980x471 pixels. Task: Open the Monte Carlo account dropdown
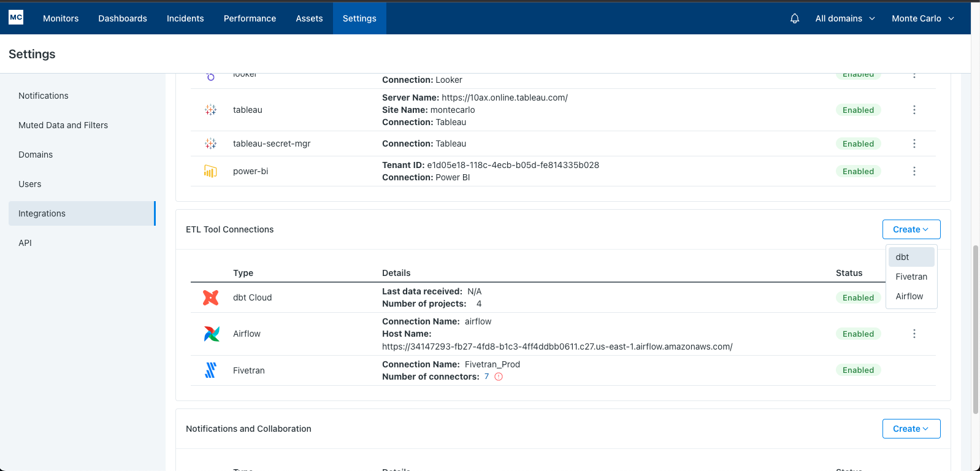[x=922, y=18]
